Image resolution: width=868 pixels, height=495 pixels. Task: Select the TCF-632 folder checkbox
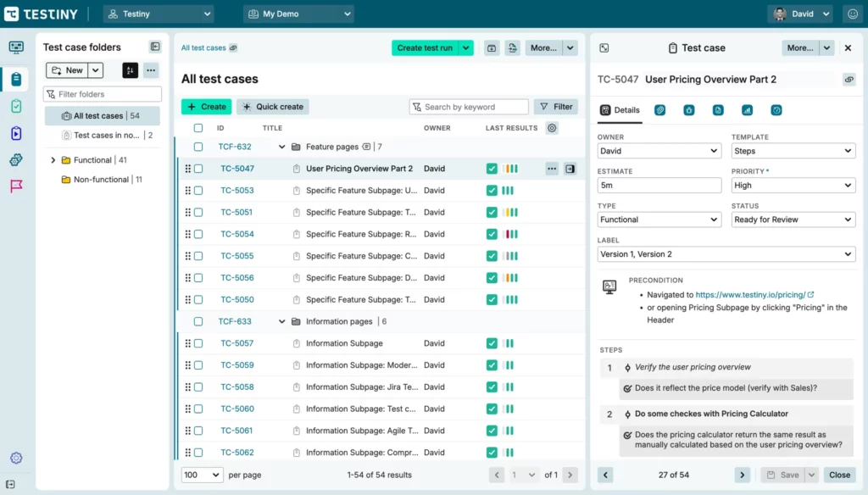pos(198,147)
